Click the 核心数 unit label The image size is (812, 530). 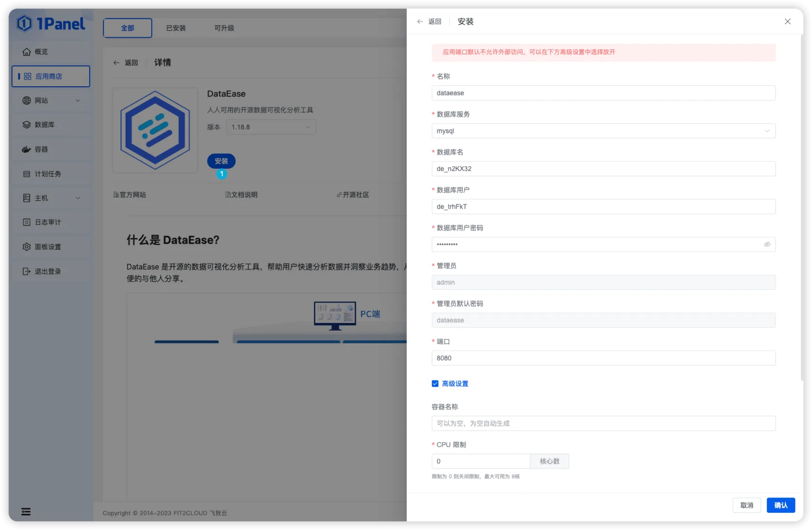(x=549, y=461)
